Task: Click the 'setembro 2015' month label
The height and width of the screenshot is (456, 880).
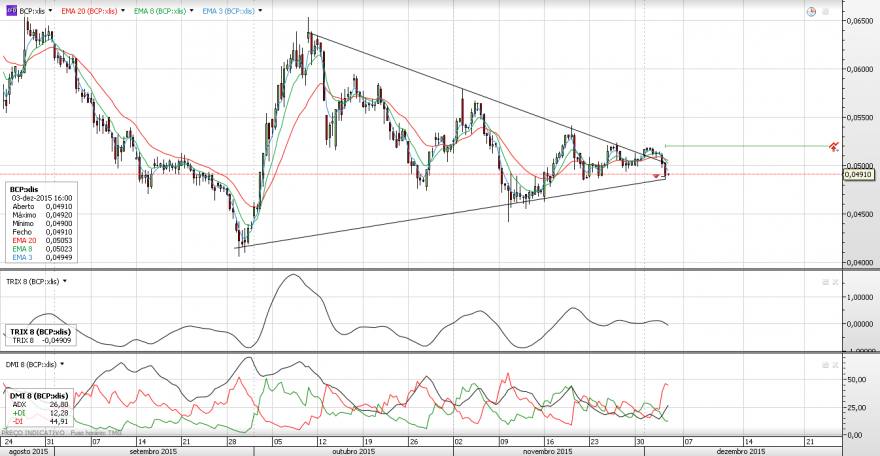Action: 154,452
